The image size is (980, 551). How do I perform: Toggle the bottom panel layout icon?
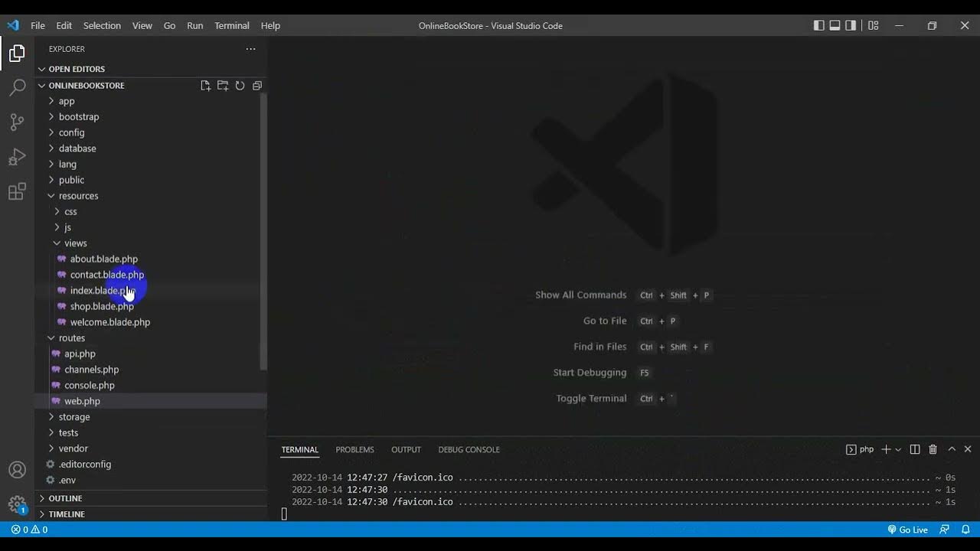(x=835, y=25)
